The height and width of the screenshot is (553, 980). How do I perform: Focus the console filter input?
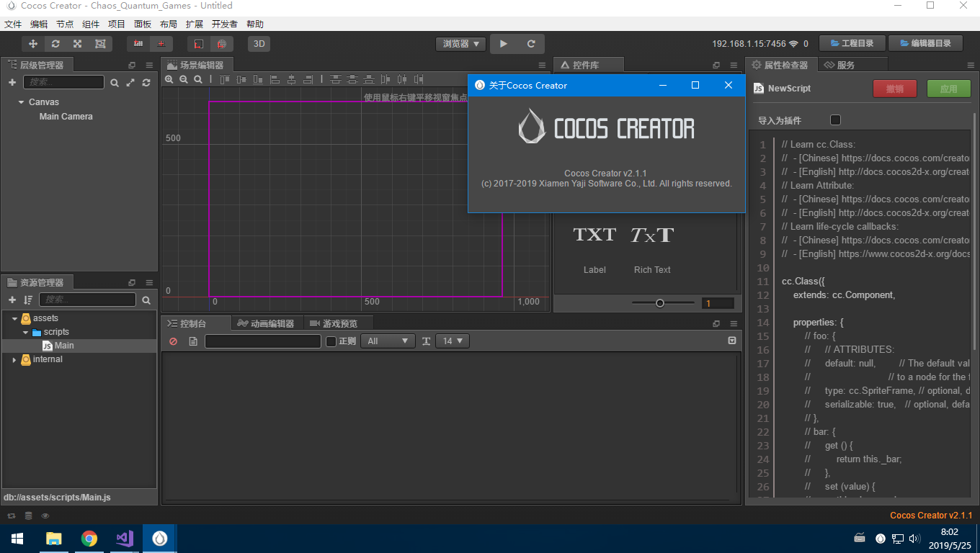[x=263, y=341]
